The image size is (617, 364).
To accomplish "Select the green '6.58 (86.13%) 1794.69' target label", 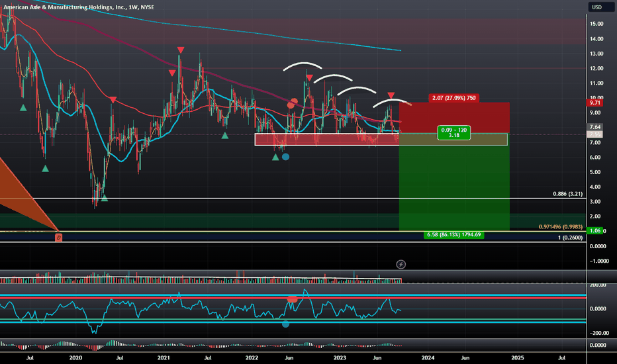I will click(453, 234).
